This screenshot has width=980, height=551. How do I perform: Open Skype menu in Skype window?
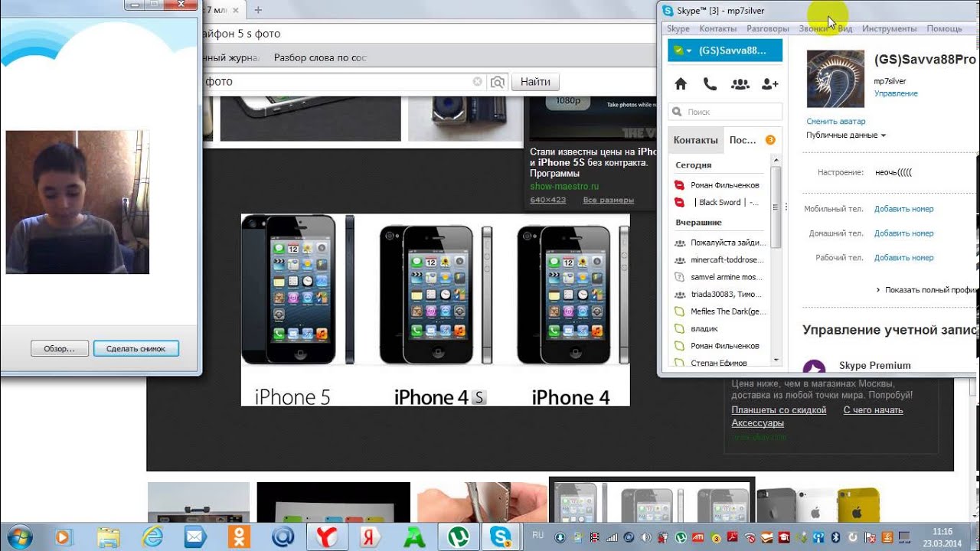pyautogui.click(x=678, y=29)
